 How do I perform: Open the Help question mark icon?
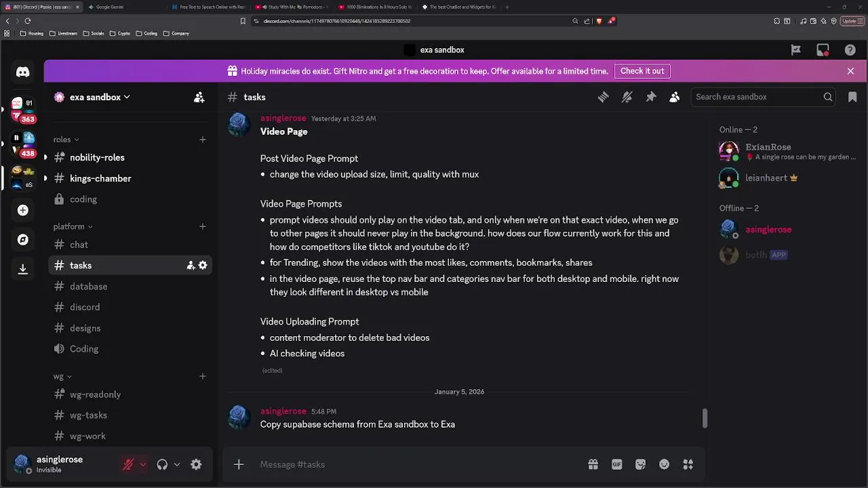pyautogui.click(x=850, y=49)
